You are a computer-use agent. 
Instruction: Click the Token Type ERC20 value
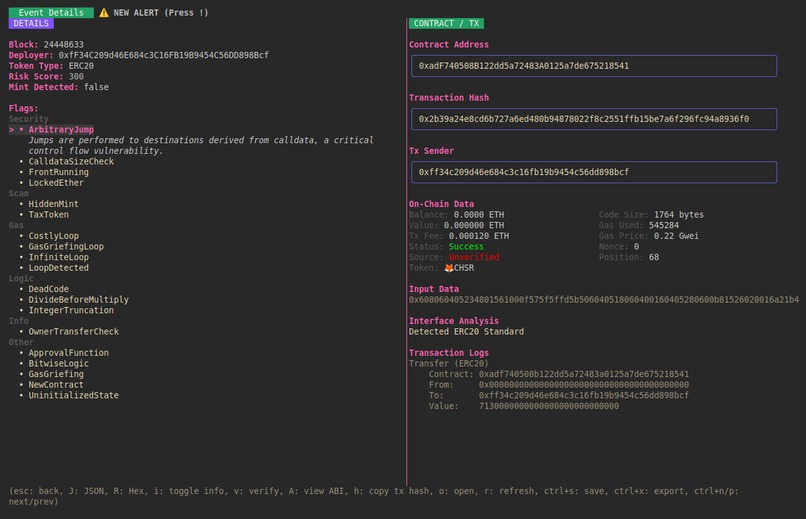[81, 66]
